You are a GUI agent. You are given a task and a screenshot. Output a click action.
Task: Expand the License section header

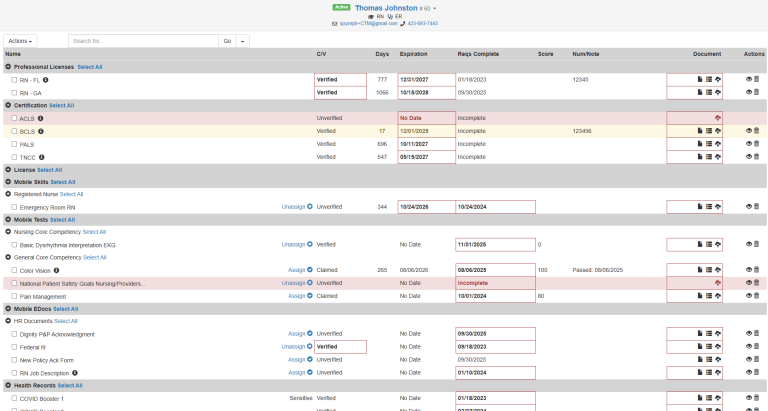(x=8, y=169)
